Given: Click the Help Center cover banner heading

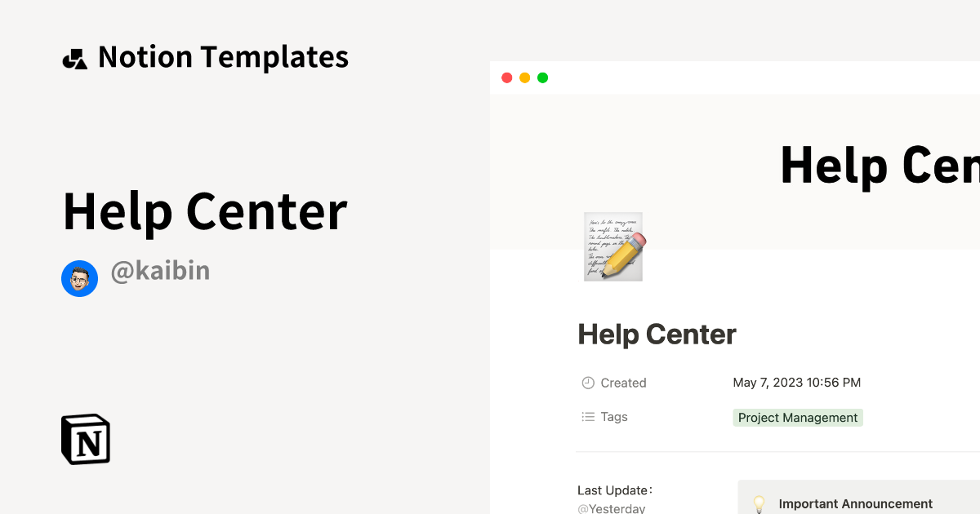Looking at the screenshot, I should (879, 165).
